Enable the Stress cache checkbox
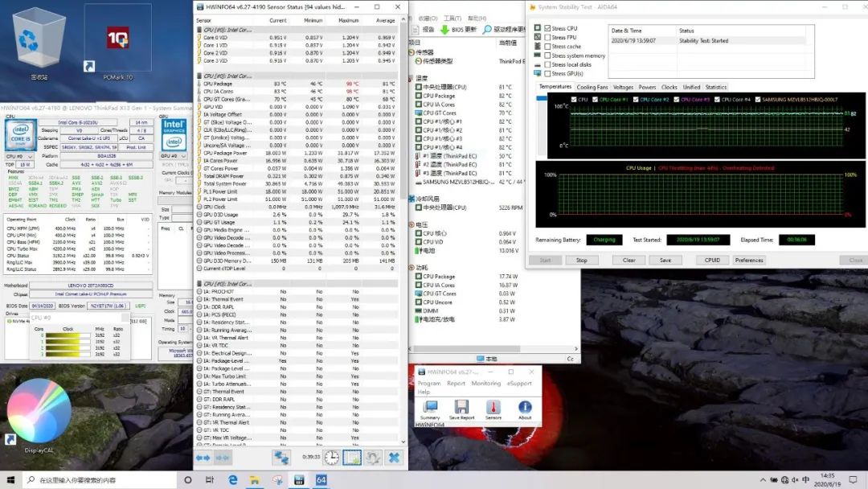Image resolution: width=868 pixels, height=489 pixels. (547, 47)
